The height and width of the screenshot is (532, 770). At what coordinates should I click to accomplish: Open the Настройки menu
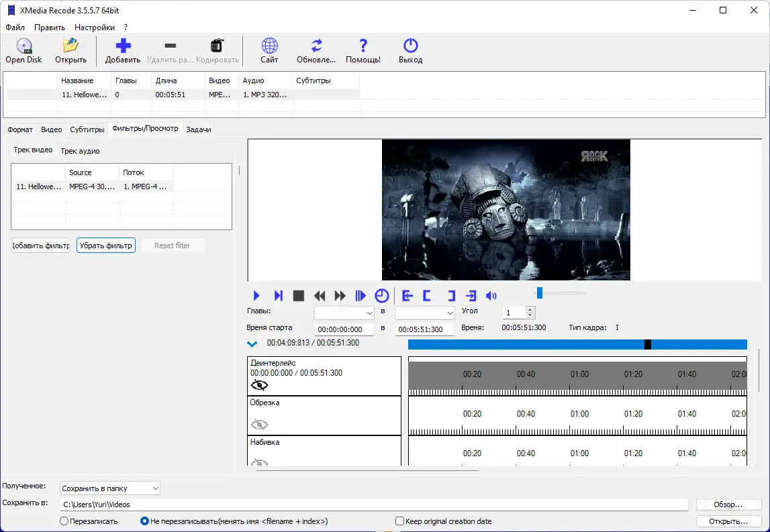point(94,28)
